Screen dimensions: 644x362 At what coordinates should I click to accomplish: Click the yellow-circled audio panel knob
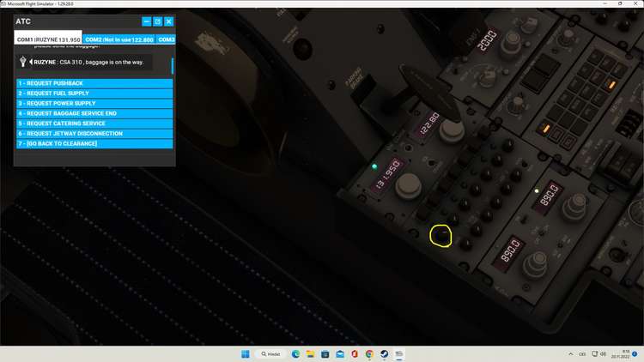click(x=441, y=236)
